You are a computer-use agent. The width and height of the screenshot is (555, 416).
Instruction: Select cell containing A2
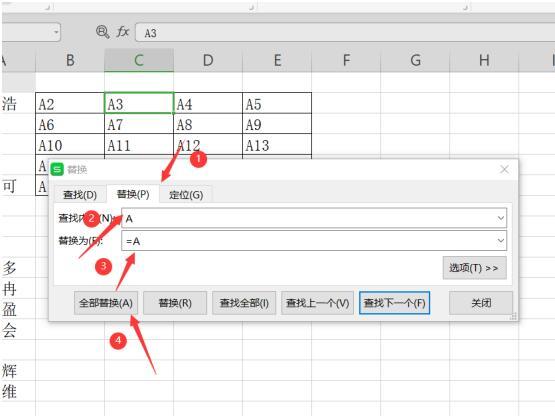point(70,103)
